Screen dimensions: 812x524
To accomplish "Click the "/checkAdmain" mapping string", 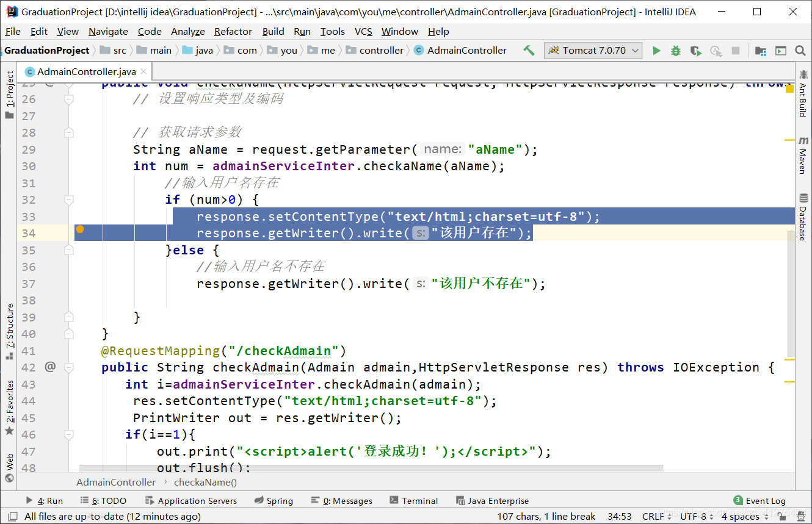I will coord(284,351).
